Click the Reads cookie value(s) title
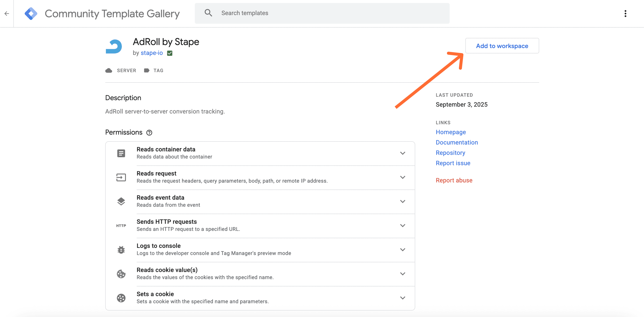644x317 pixels. pyautogui.click(x=167, y=270)
